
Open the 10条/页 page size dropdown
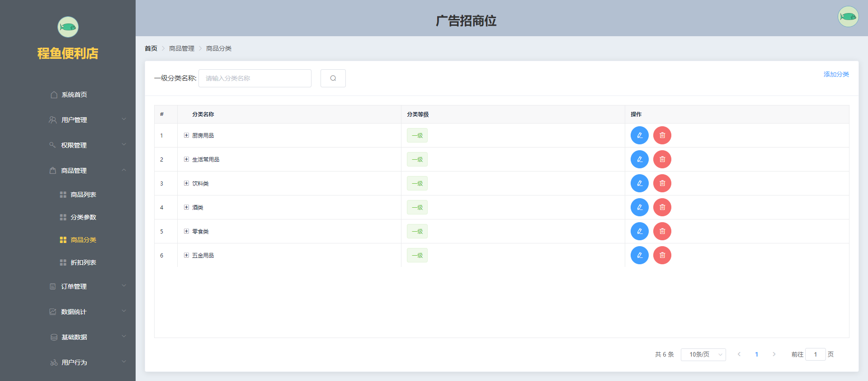point(703,354)
